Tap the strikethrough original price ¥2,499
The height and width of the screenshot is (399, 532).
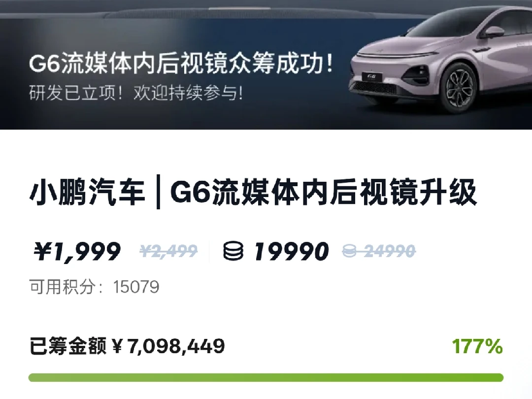click(x=168, y=251)
